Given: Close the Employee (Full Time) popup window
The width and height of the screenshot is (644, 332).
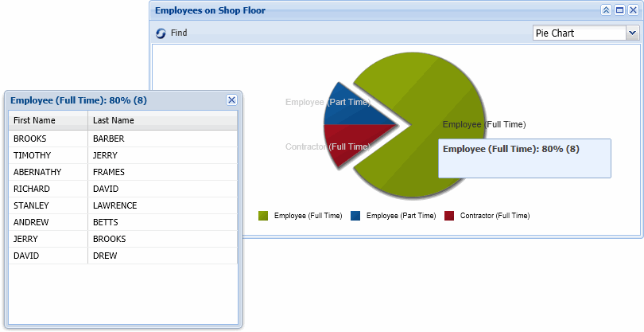Looking at the screenshot, I should pos(231,100).
